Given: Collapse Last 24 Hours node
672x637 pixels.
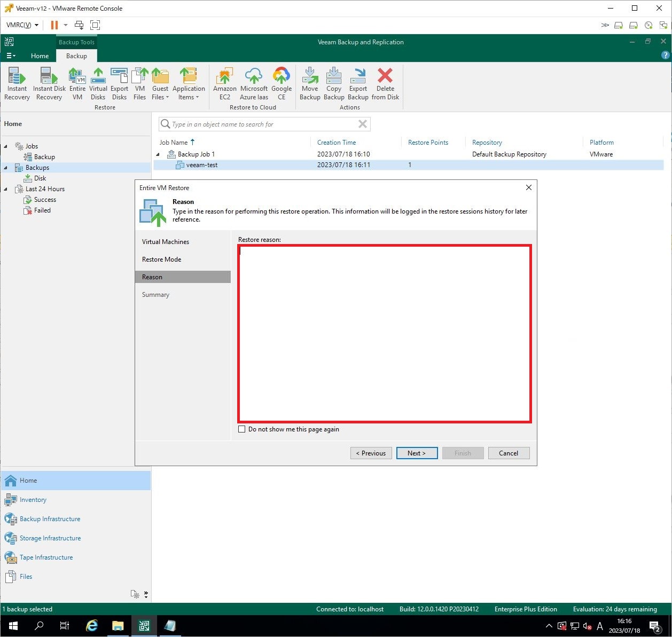Looking at the screenshot, I should (6, 189).
